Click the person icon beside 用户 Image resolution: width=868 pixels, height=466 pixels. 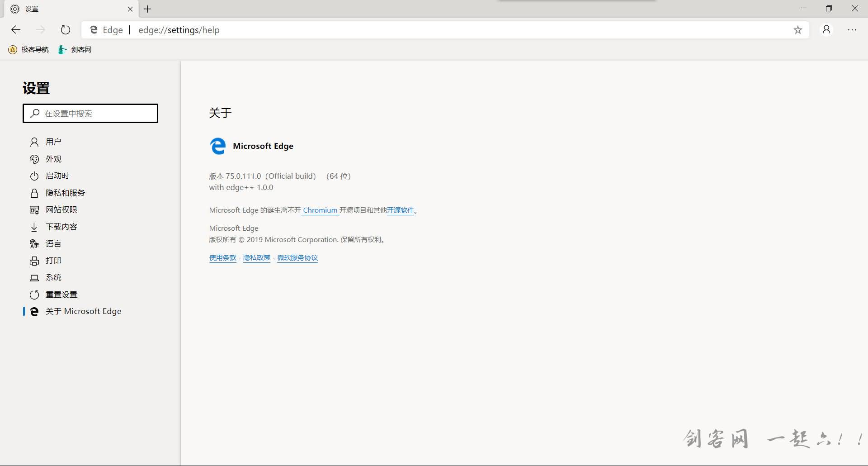click(34, 142)
